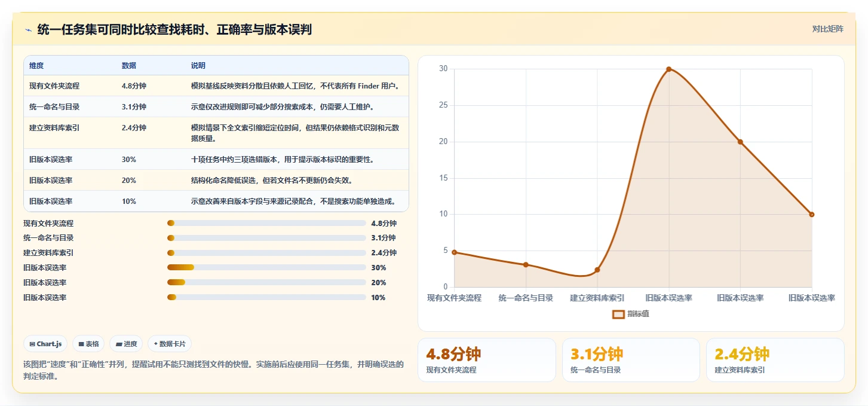The image size is (868, 406).
Task: Open the 2.4分钟 建立资料库索引 summary card
Action: pos(775,360)
